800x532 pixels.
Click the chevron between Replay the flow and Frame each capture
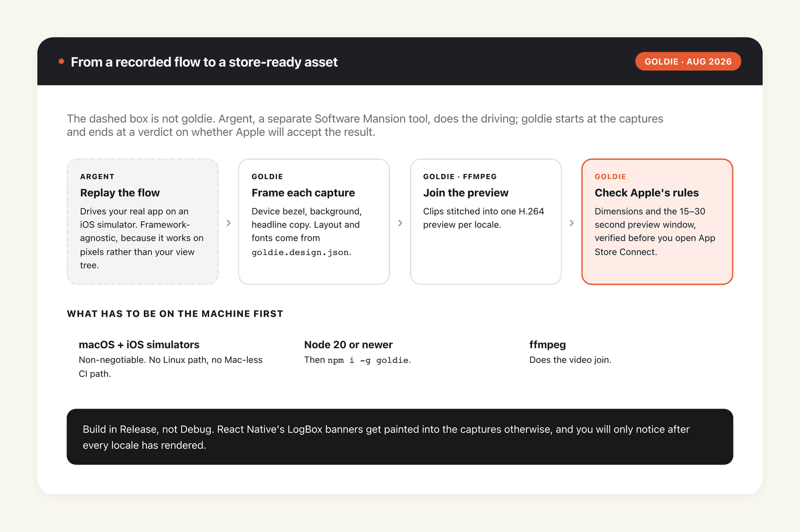click(x=229, y=223)
